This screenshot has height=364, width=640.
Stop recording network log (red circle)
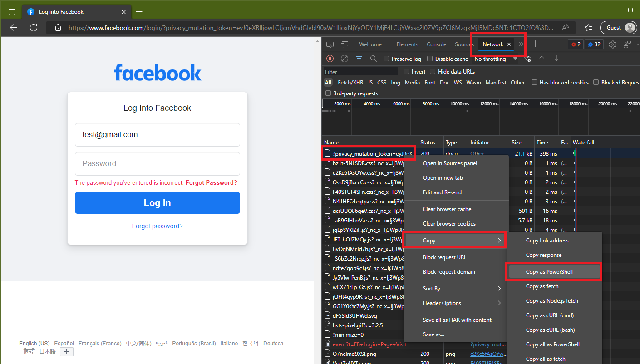(330, 59)
